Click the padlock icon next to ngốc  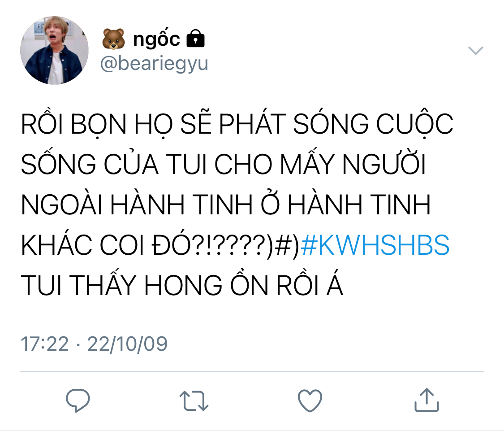tap(195, 39)
